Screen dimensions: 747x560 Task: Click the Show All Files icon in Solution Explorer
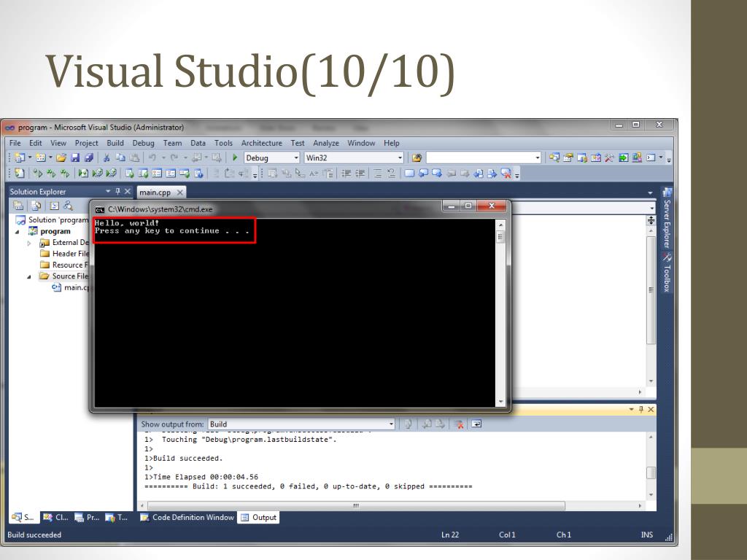[36, 206]
